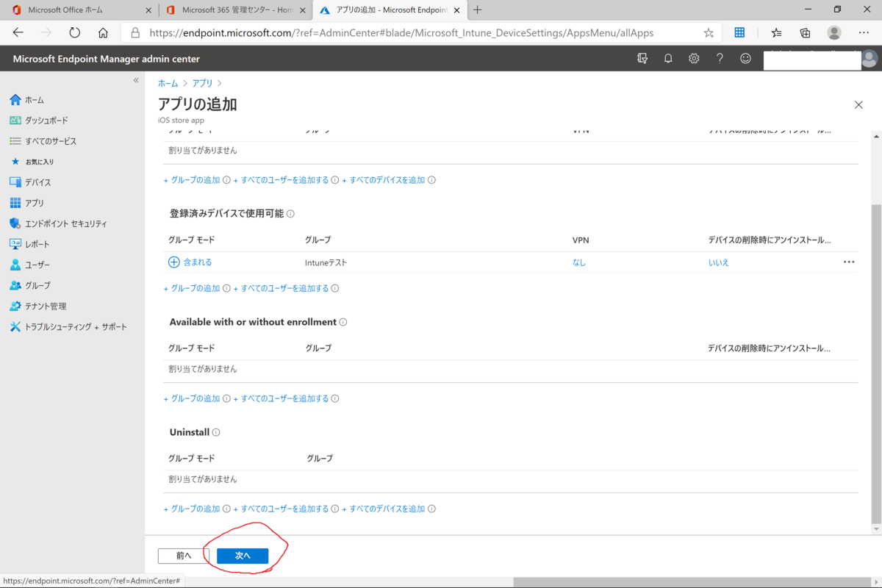This screenshot has width=882, height=588.
Task: Open the レポート section
Action: point(37,243)
